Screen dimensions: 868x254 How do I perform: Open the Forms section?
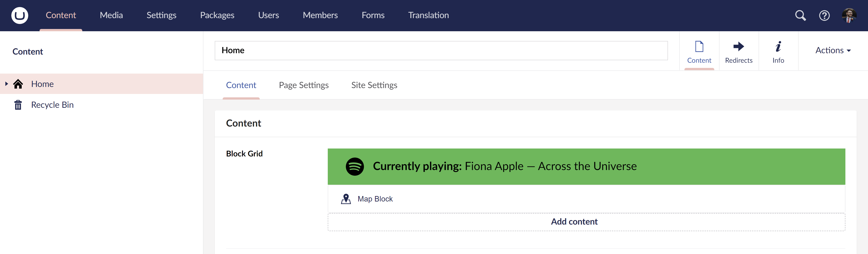[373, 15]
